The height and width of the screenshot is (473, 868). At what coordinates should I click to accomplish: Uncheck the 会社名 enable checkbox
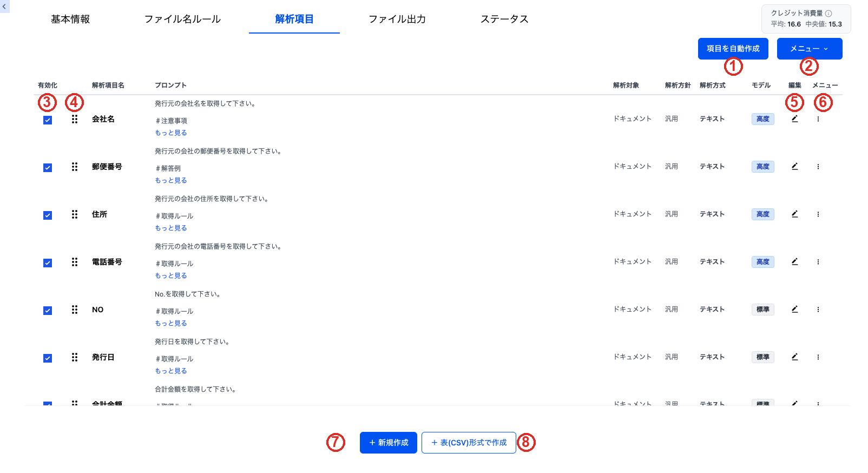click(x=48, y=120)
